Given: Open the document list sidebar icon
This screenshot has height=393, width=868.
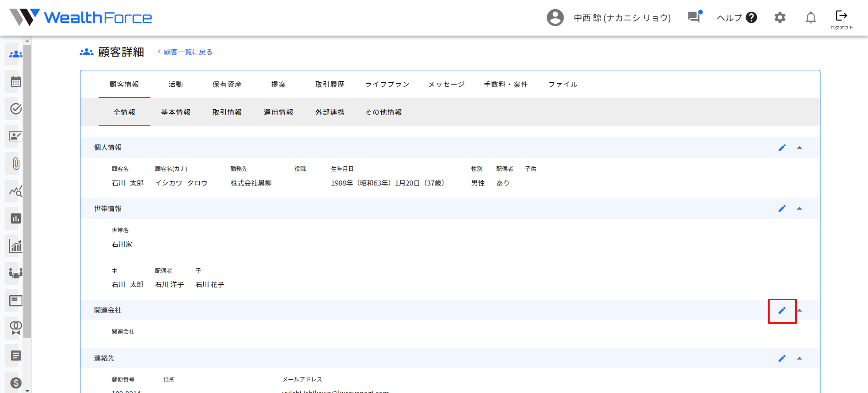Looking at the screenshot, I should [x=16, y=355].
